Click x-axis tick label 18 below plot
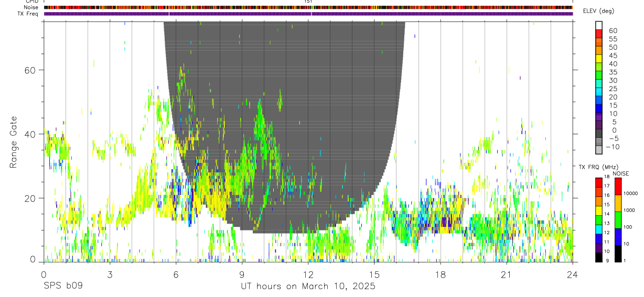The height and width of the screenshot is (297, 644). pyautogui.click(x=440, y=274)
